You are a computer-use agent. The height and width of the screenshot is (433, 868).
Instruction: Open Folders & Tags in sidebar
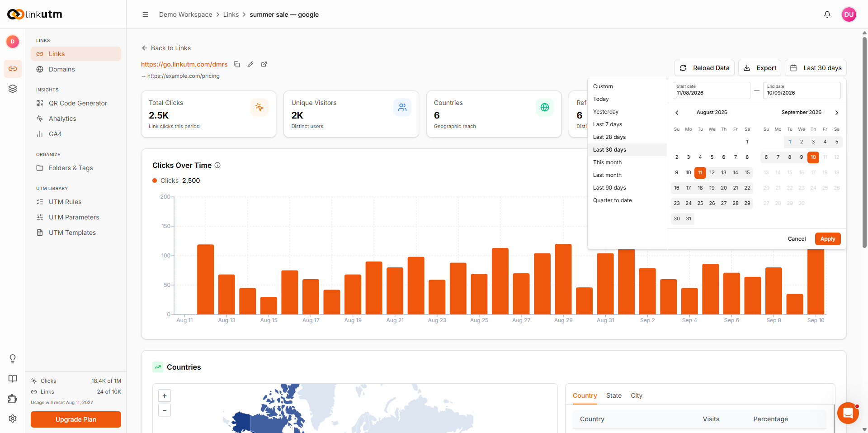pos(76,168)
